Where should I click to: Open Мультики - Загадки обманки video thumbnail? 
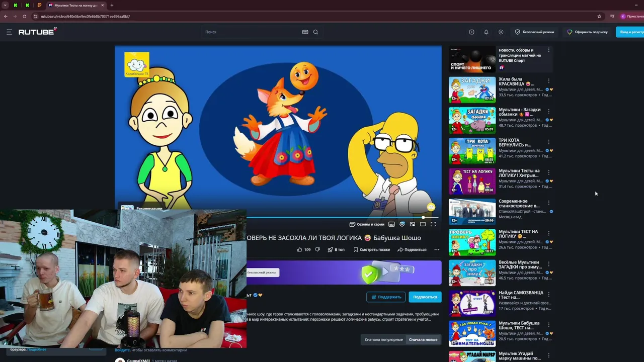[472, 120]
